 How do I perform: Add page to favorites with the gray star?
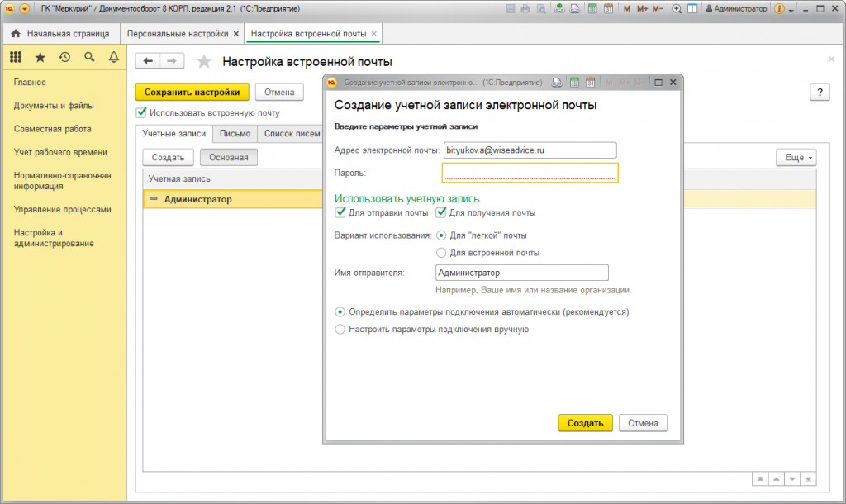click(205, 62)
